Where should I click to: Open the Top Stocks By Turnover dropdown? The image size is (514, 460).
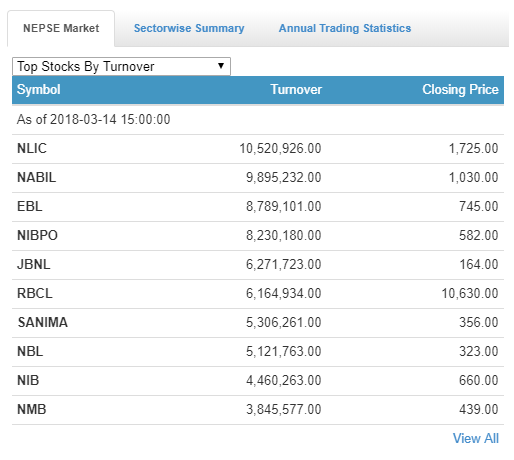pos(121,66)
